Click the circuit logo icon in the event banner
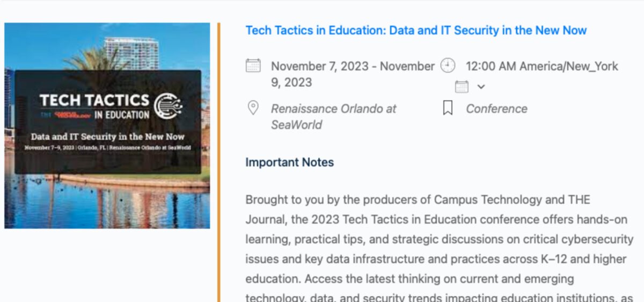The width and height of the screenshot is (644, 302). click(168, 105)
